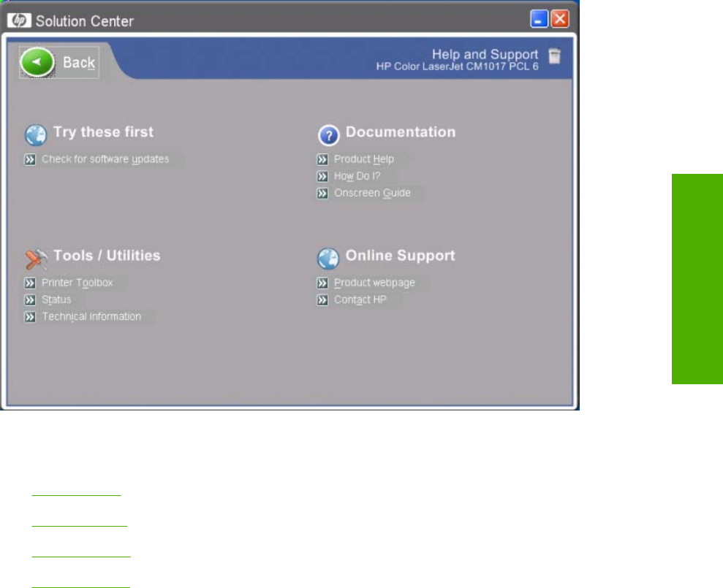Click arrow icon next to How Do I?
This screenshot has width=723, height=588.
[322, 177]
